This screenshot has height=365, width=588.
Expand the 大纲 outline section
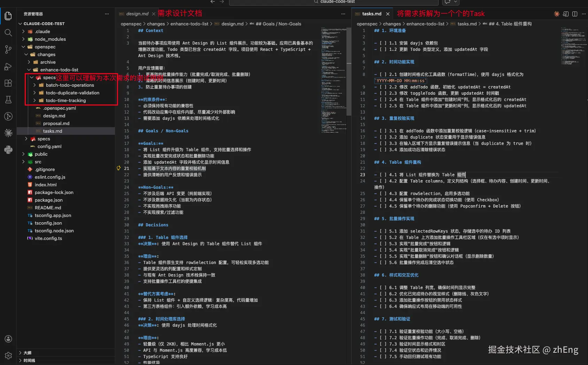point(27,353)
